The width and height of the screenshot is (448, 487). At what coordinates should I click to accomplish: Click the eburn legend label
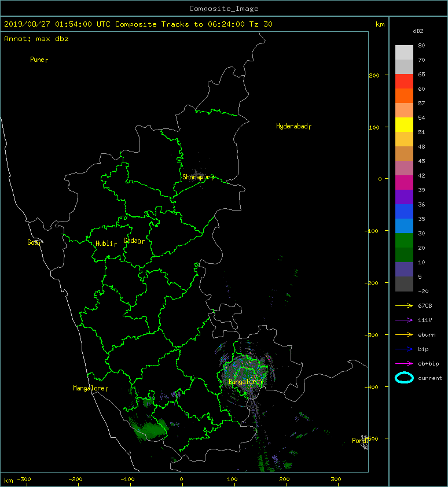coord(427,335)
